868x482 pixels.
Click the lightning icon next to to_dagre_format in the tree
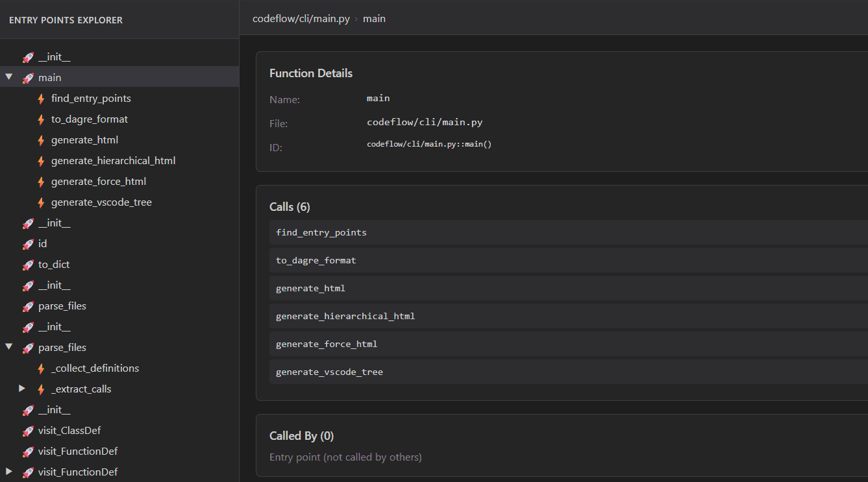tap(41, 119)
